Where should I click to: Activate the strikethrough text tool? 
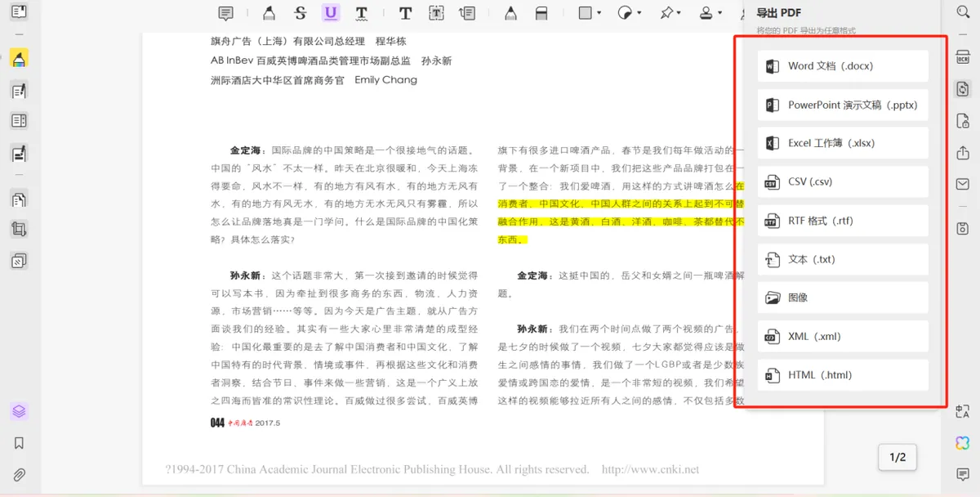click(x=301, y=13)
